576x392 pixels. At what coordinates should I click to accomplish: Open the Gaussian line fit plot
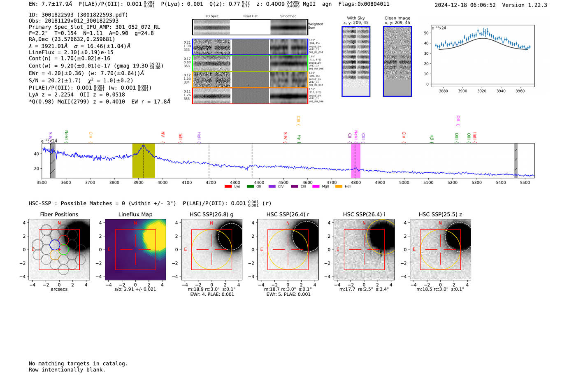click(x=482, y=56)
